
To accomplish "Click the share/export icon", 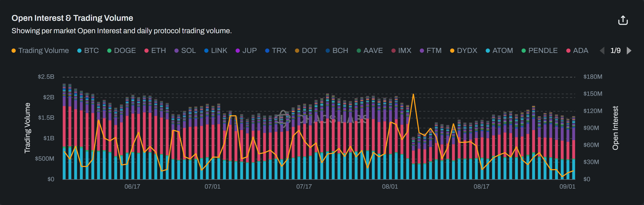I will [x=623, y=20].
